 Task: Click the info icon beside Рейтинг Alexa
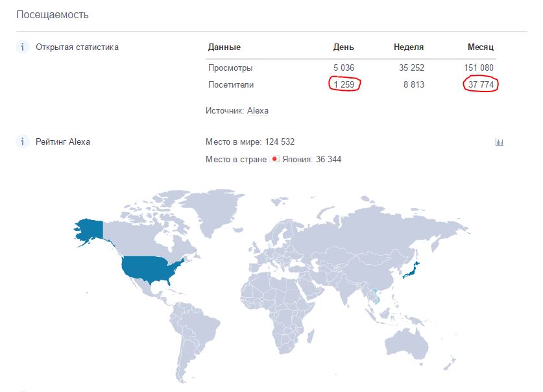[23, 141]
